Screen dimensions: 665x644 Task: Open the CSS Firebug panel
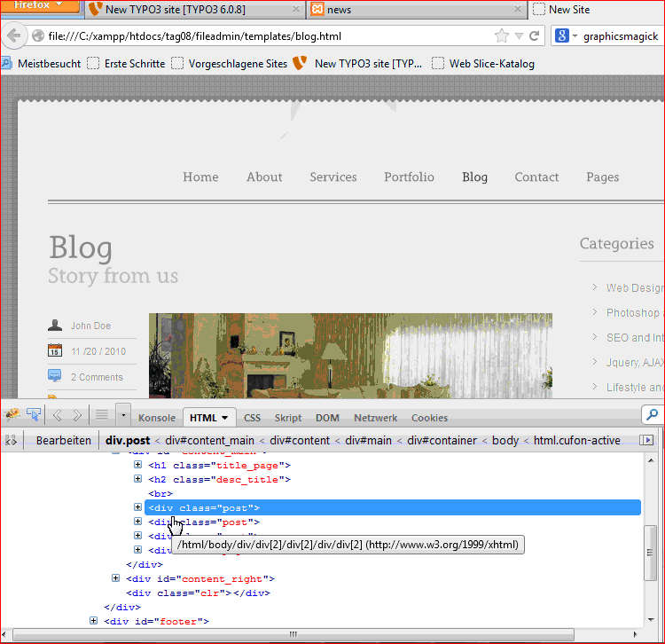252,418
